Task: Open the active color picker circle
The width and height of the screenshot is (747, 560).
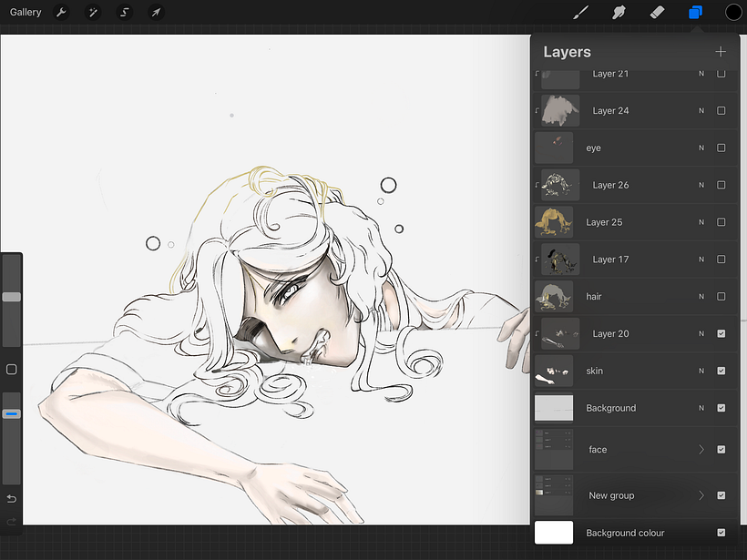Action: [733, 13]
